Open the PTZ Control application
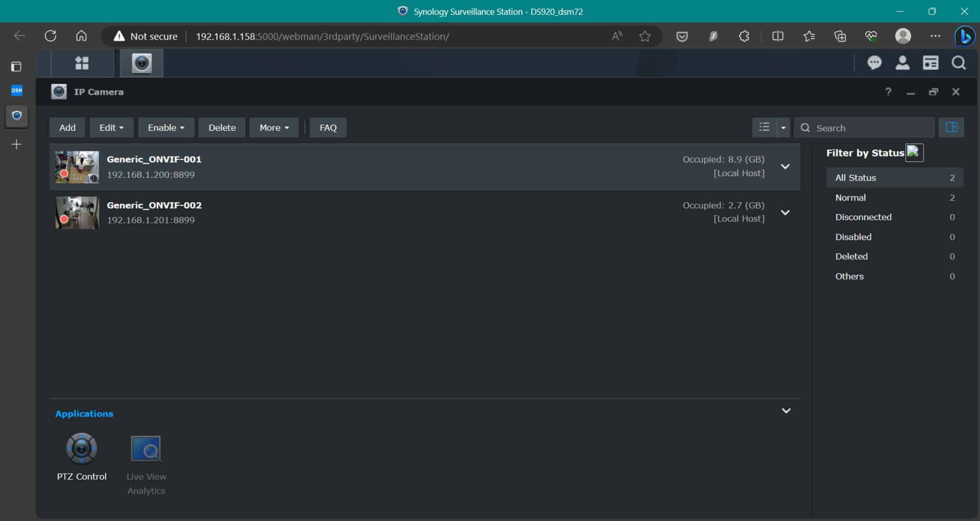This screenshot has height=521, width=980. point(81,449)
